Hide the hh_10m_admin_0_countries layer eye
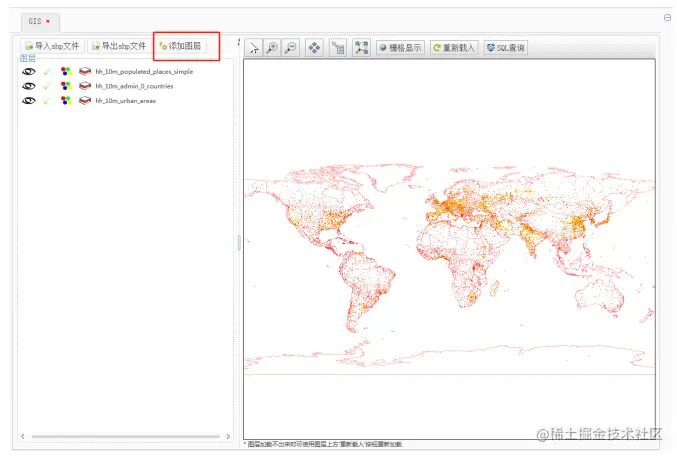Viewport: 677px width, 456px height. pos(28,86)
